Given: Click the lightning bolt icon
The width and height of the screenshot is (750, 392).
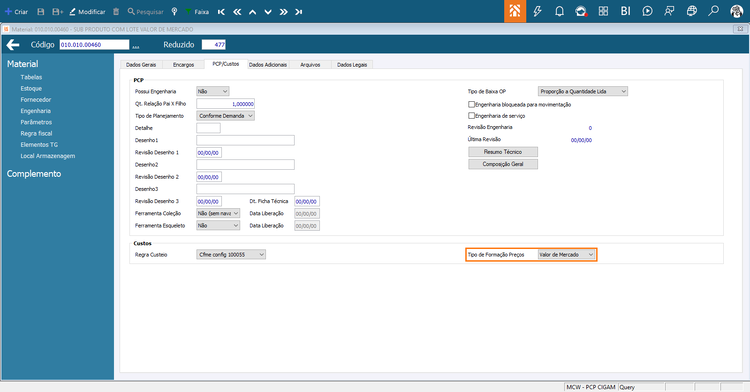Looking at the screenshot, I should [x=537, y=11].
